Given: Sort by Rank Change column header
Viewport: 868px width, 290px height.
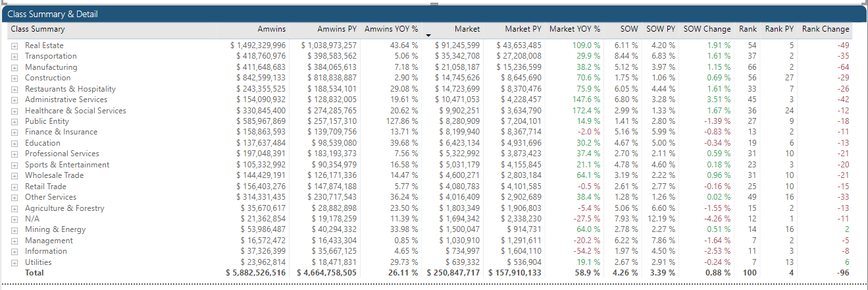Looking at the screenshot, I should point(826,29).
